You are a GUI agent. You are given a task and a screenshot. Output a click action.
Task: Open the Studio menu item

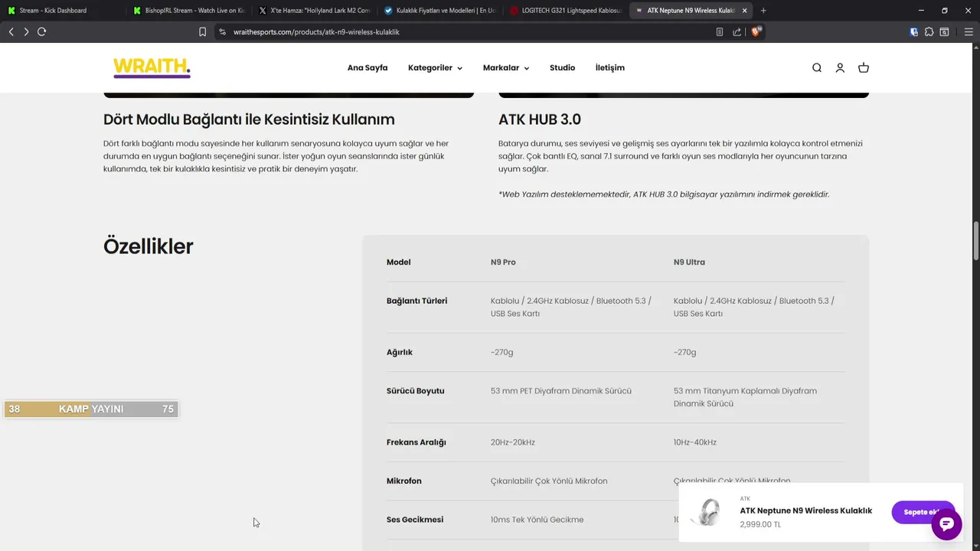pos(562,68)
